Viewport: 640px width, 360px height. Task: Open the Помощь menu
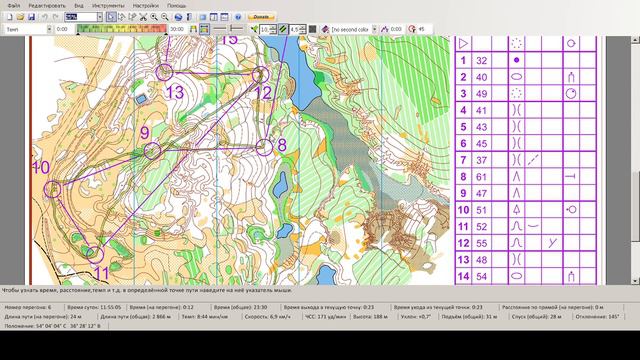[x=177, y=6]
